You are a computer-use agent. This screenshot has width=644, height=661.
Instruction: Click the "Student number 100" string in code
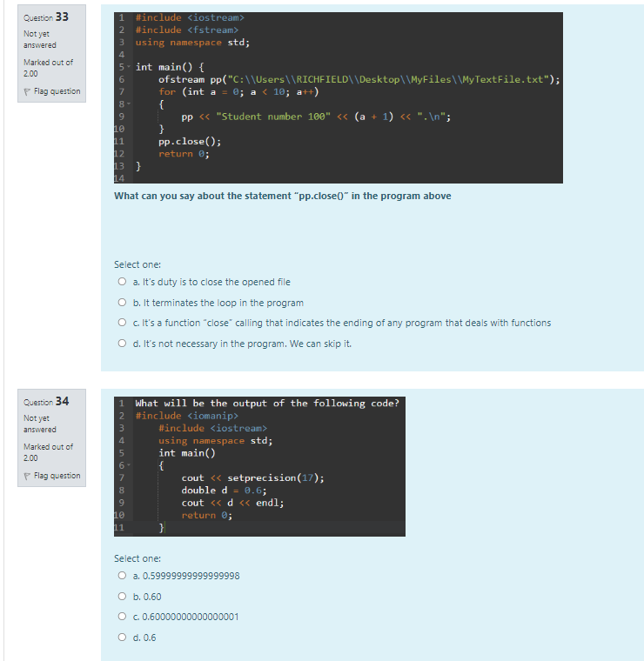point(273,117)
